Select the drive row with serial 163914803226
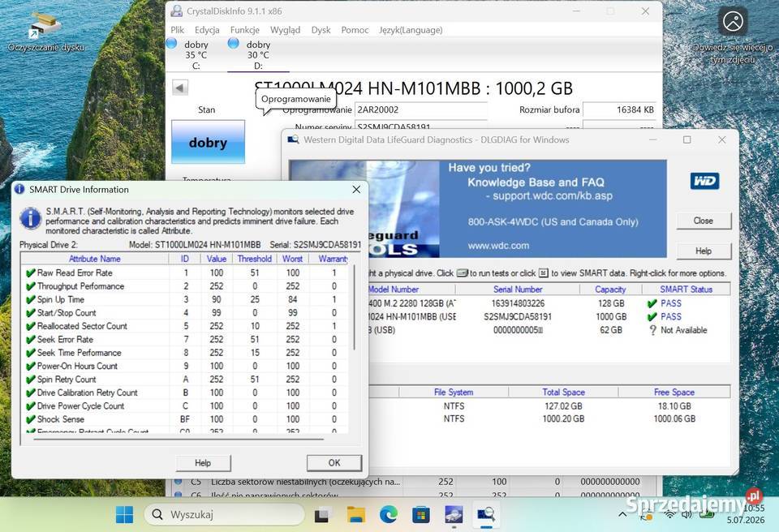The image size is (779, 532). pyautogui.click(x=549, y=303)
